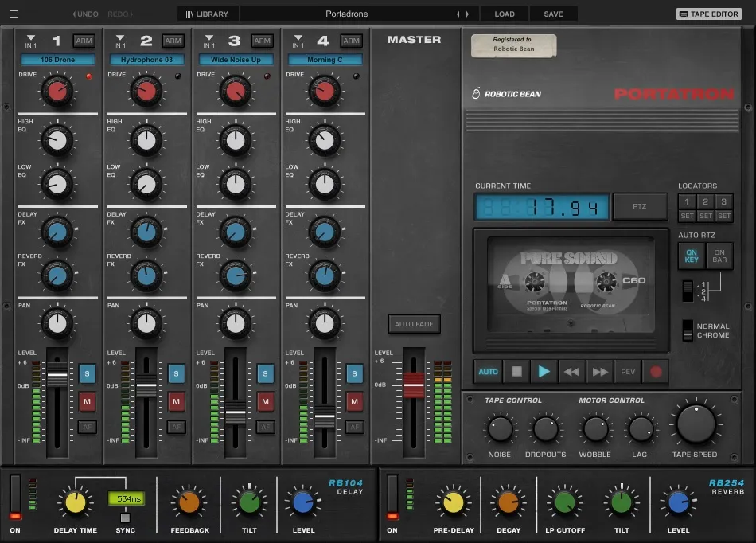
Task: Jump to locator 1
Action: [x=687, y=201]
